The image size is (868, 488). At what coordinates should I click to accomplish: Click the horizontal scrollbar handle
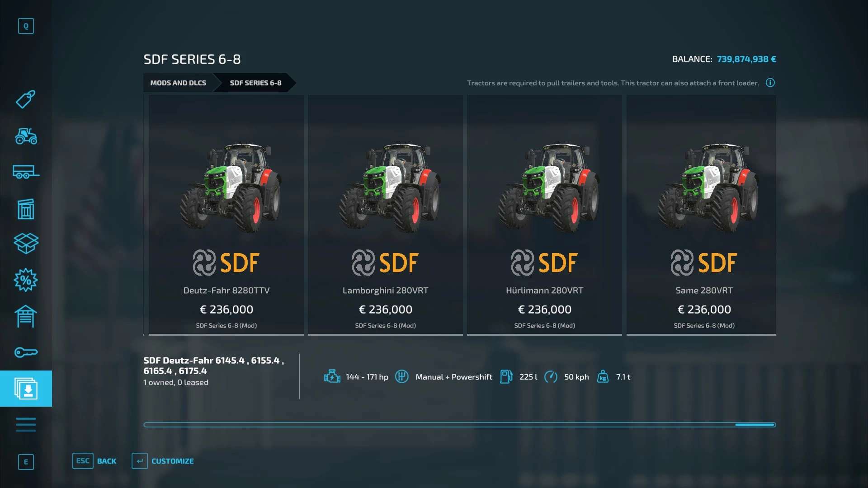pyautogui.click(x=755, y=425)
